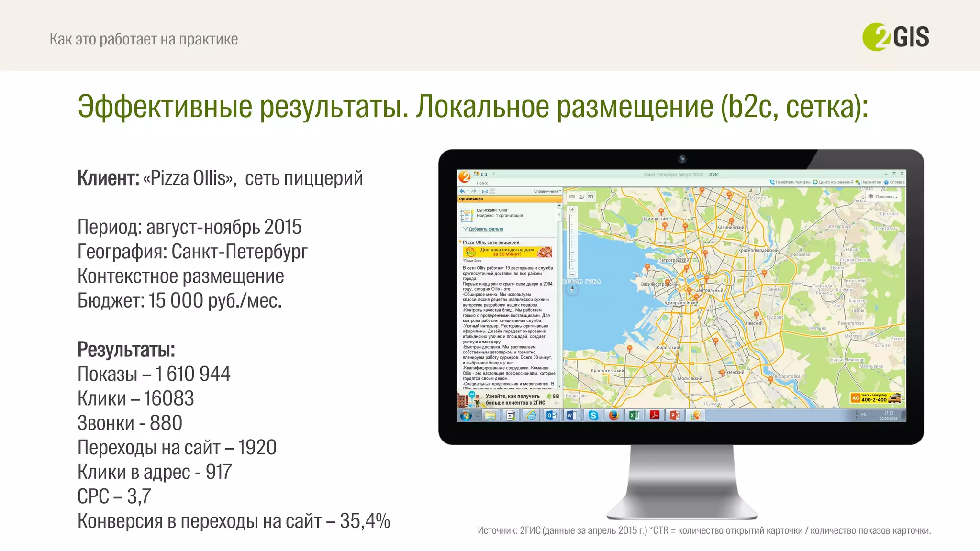Select the ruler measurement tool on the map

click(x=572, y=197)
